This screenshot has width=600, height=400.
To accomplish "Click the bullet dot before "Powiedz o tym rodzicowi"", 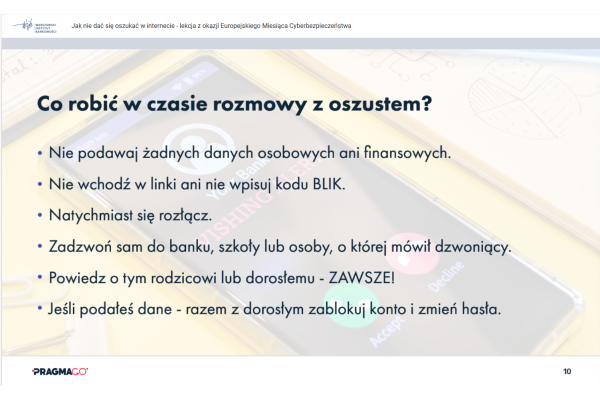I will tap(39, 277).
